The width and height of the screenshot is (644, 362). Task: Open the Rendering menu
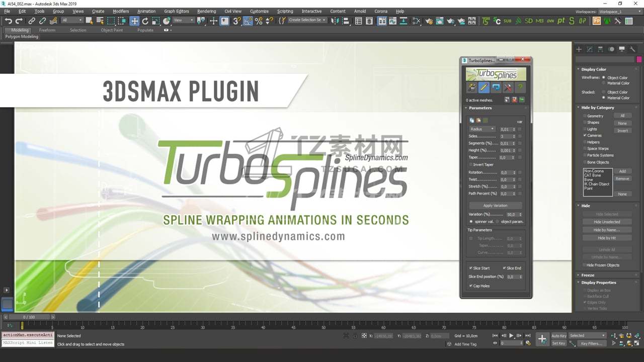coord(206,11)
